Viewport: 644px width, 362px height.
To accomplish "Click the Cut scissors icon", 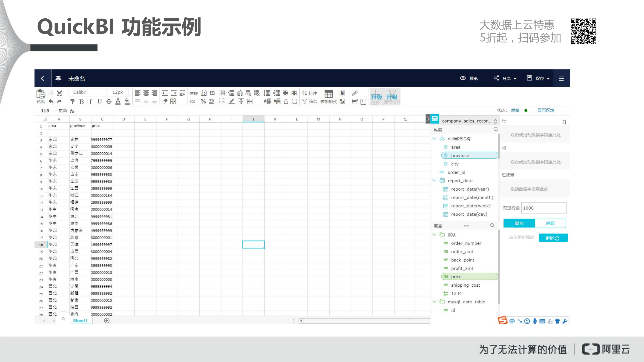I will click(x=60, y=93).
